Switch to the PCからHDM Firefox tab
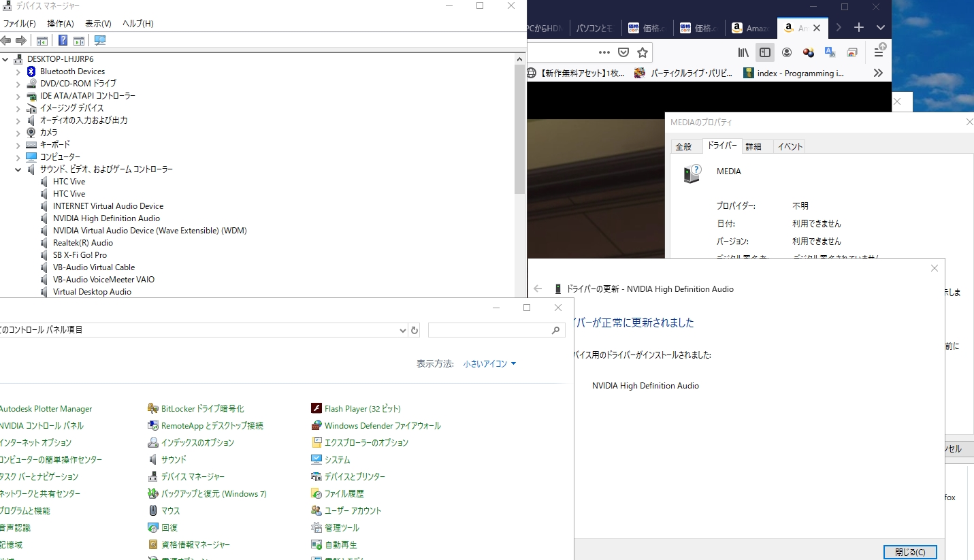 click(546, 28)
